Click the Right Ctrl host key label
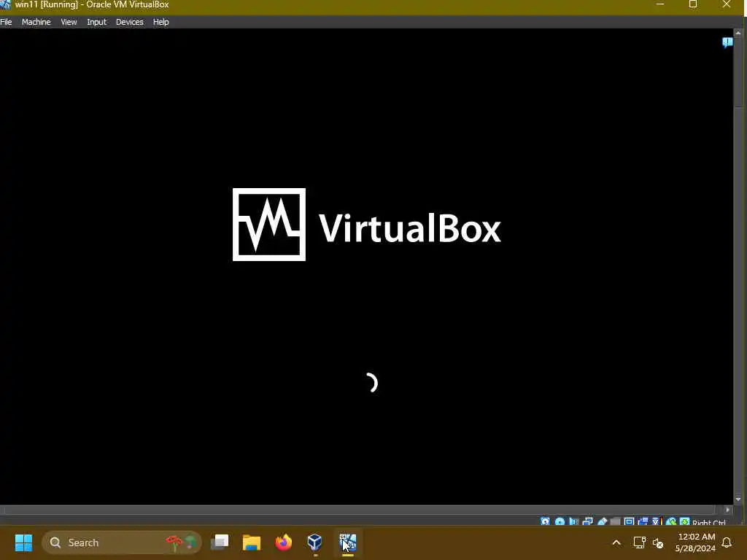The width and height of the screenshot is (747, 560). 709,523
